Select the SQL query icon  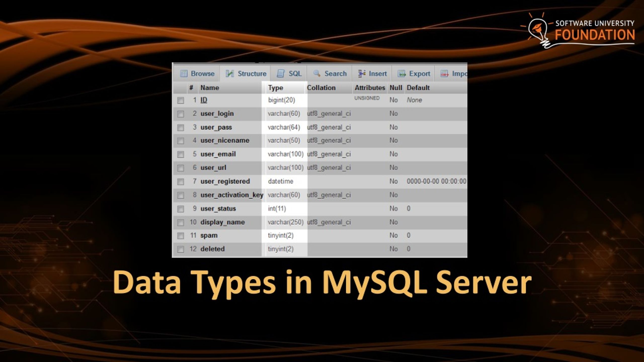pyautogui.click(x=281, y=73)
